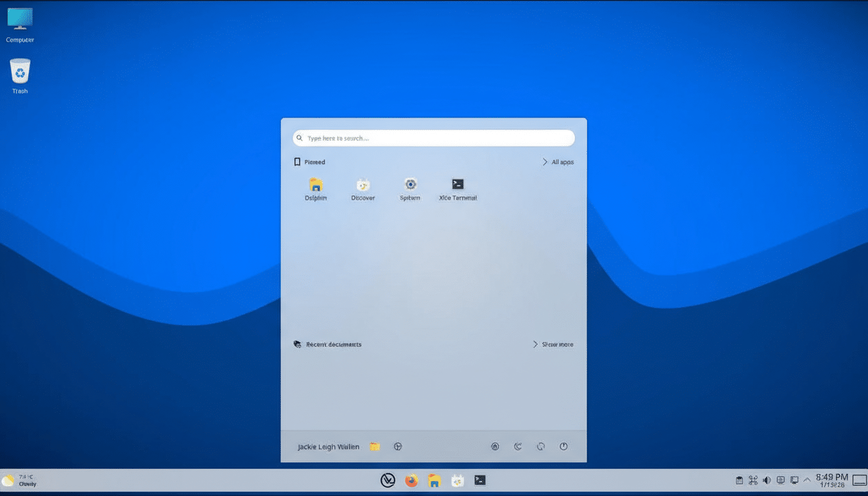868x496 pixels.
Task: Expand hidden system tray icons with the chevron
Action: point(807,480)
